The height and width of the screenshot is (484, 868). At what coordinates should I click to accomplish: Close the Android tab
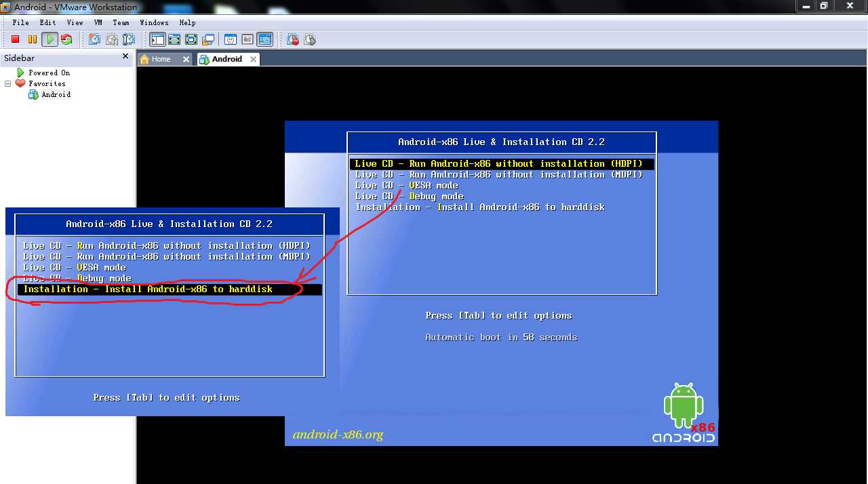[253, 59]
